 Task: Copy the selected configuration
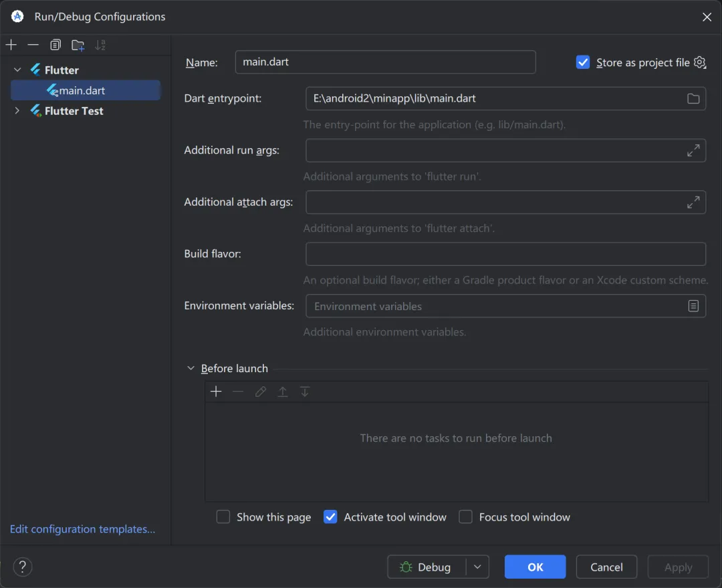click(55, 45)
